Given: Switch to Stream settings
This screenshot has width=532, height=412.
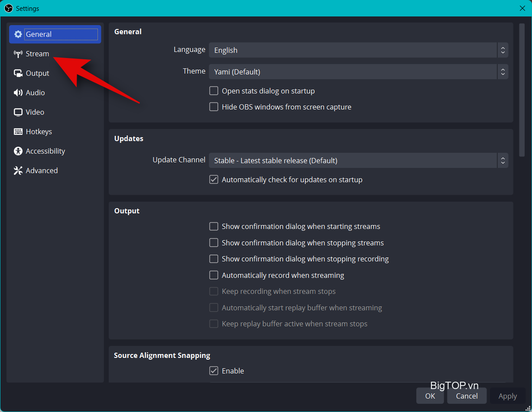Looking at the screenshot, I should tap(55, 54).
